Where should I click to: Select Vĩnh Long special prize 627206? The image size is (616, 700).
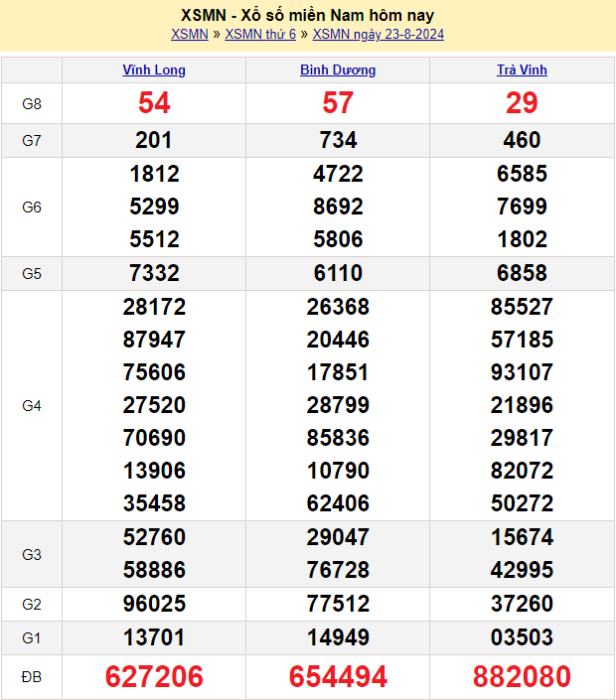pyautogui.click(x=154, y=677)
